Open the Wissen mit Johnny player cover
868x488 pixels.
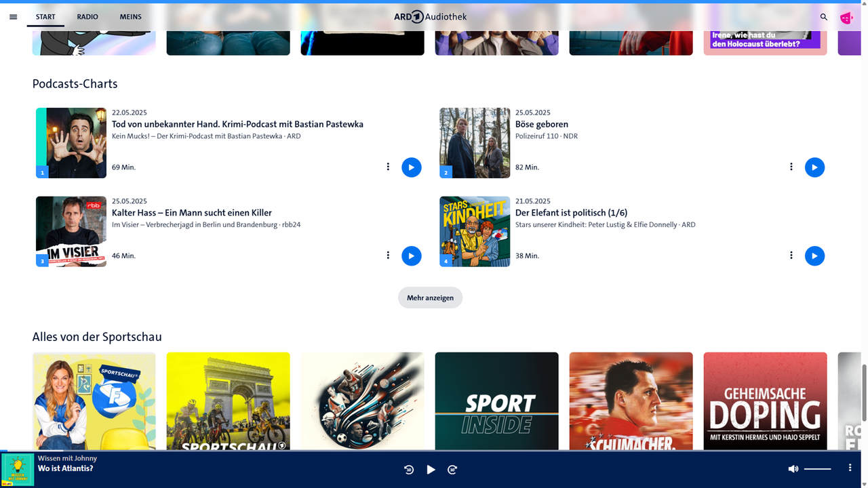coord(18,470)
